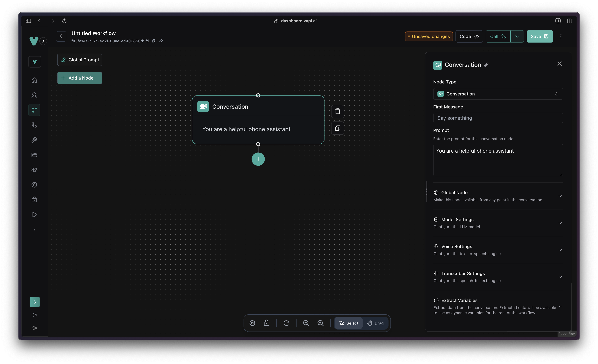The height and width of the screenshot is (364, 598).
Task: Open the Global Prompt editor
Action: pos(79,60)
